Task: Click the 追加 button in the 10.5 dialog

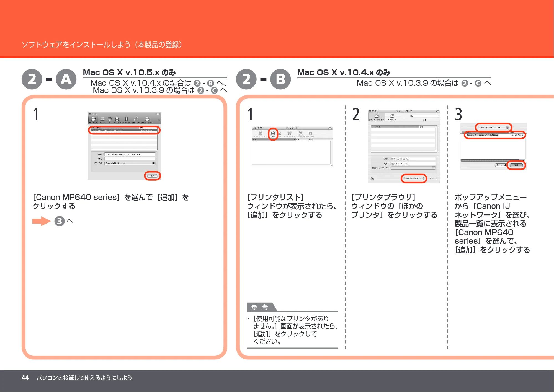Action: pyautogui.click(x=153, y=176)
